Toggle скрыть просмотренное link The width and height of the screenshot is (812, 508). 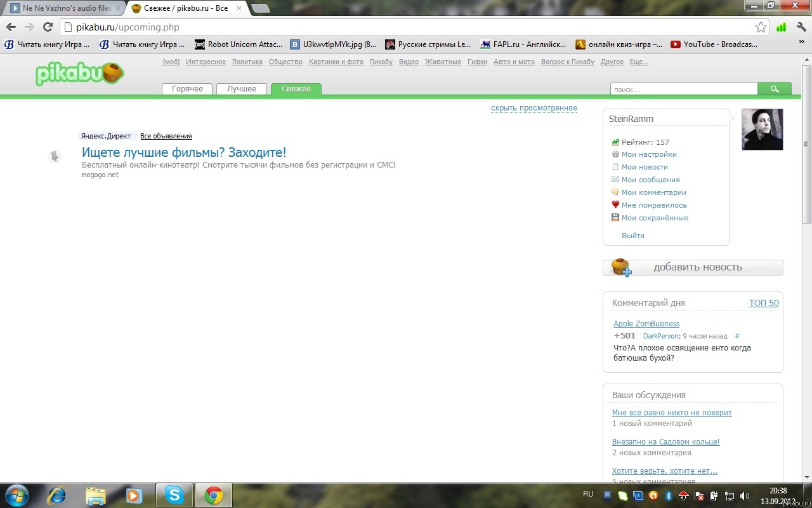tap(534, 108)
